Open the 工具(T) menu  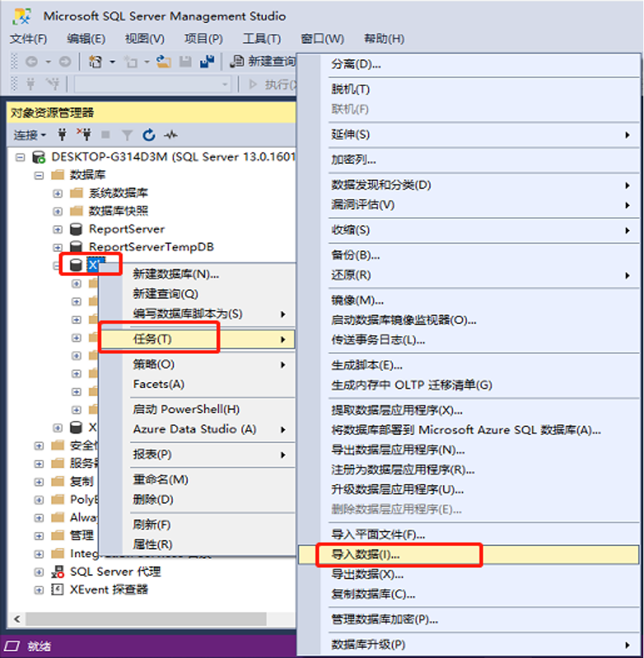click(262, 39)
